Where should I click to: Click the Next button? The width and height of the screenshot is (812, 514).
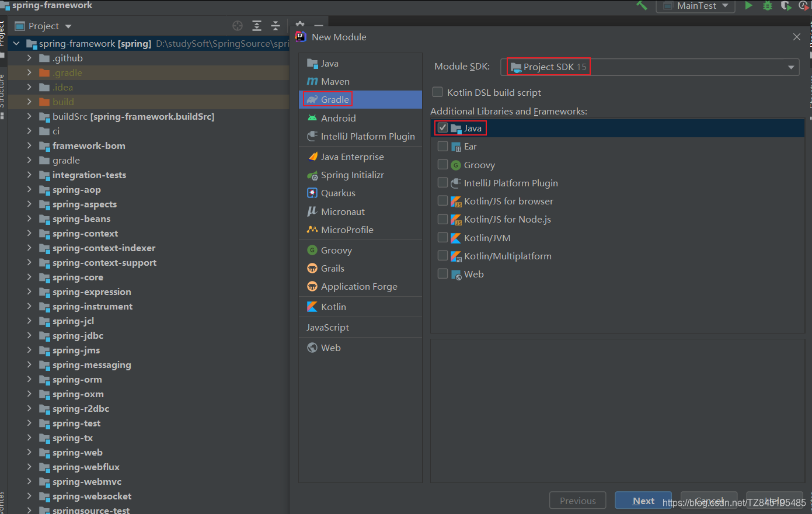pos(643,501)
